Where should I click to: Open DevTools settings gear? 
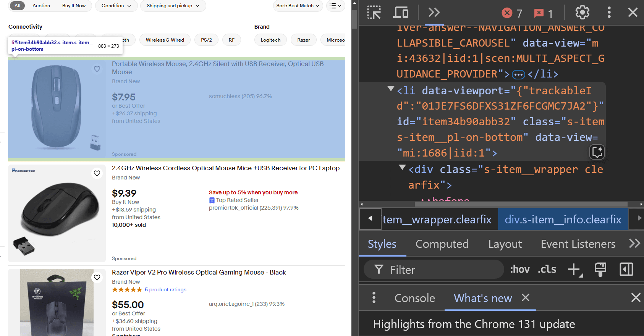click(x=582, y=13)
